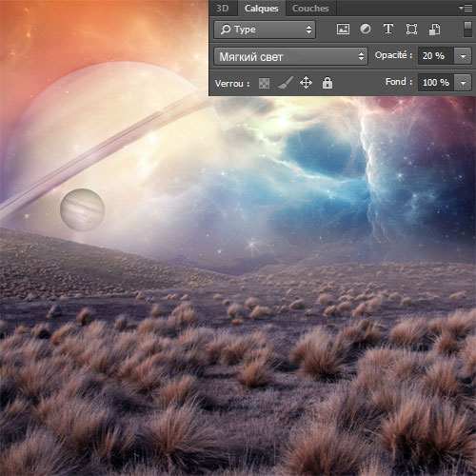Open the Couches tab
Screen dimensions: 476x476
click(x=310, y=9)
